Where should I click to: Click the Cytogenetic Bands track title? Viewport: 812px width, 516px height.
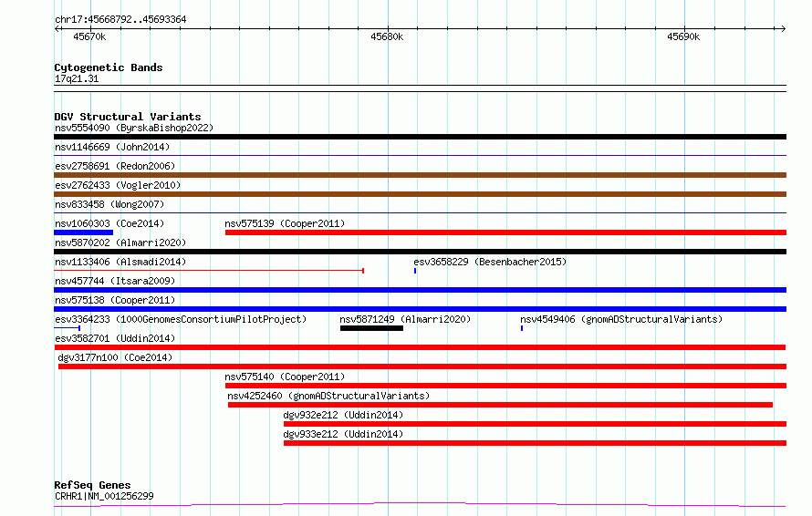[x=109, y=67]
